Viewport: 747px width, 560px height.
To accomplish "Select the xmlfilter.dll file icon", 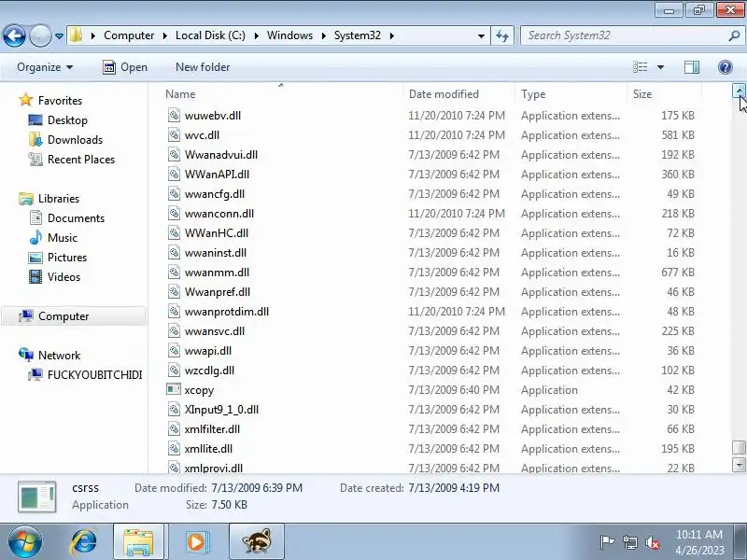I will point(174,428).
